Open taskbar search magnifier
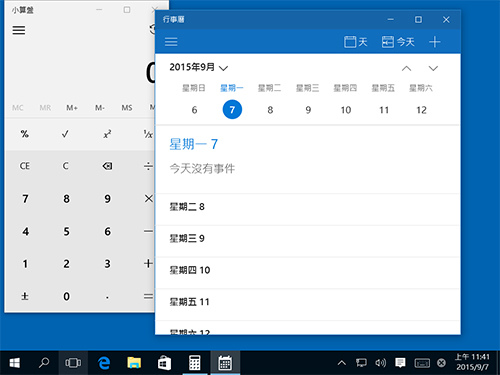This screenshot has height=375, width=500. coord(44,363)
